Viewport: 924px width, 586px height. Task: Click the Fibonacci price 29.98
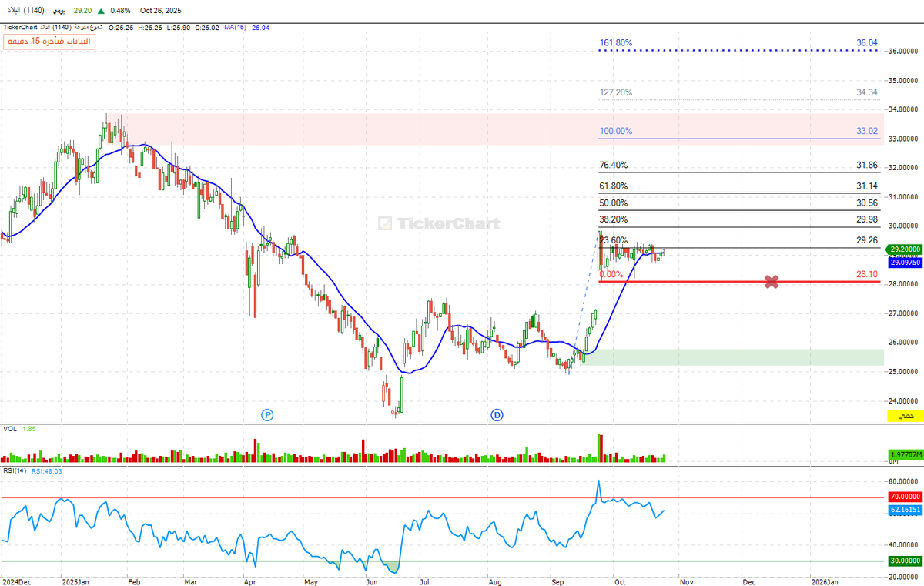point(867,219)
